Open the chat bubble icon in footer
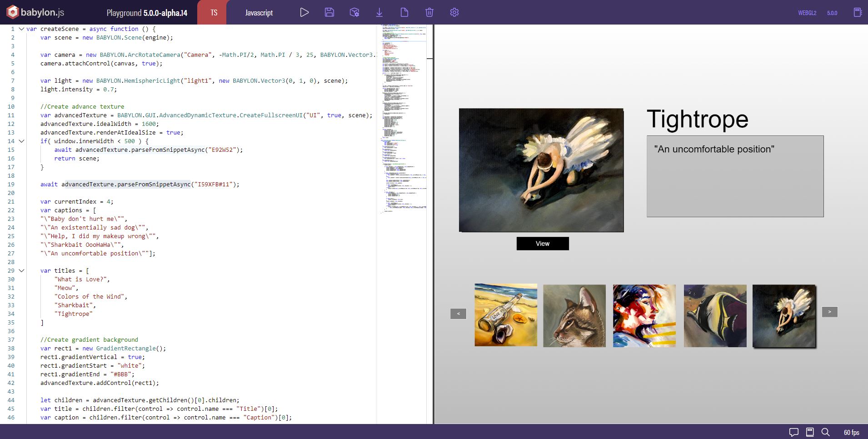868x439 pixels. [794, 432]
